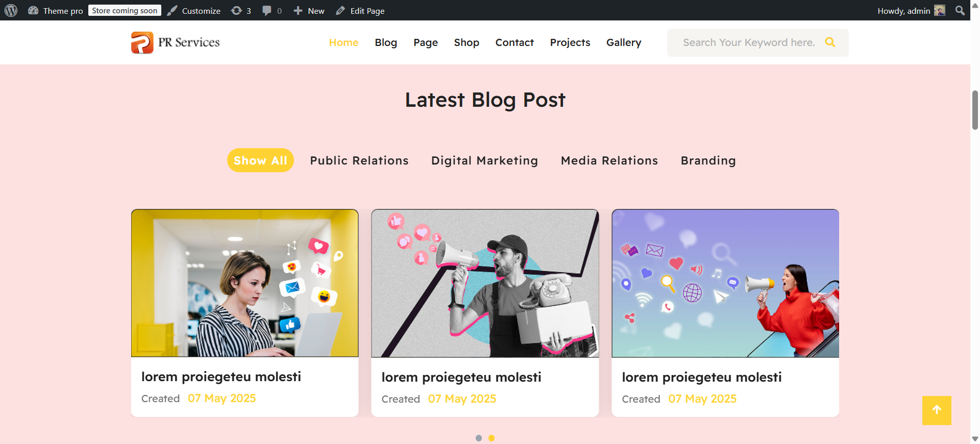This screenshot has width=980, height=444.
Task: Open the megaphone man blog thumbnail
Action: tap(485, 283)
